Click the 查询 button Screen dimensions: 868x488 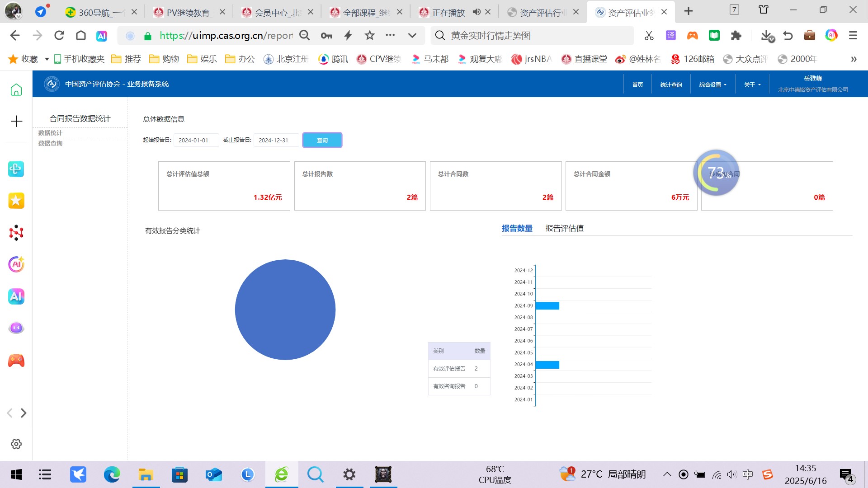coord(322,140)
